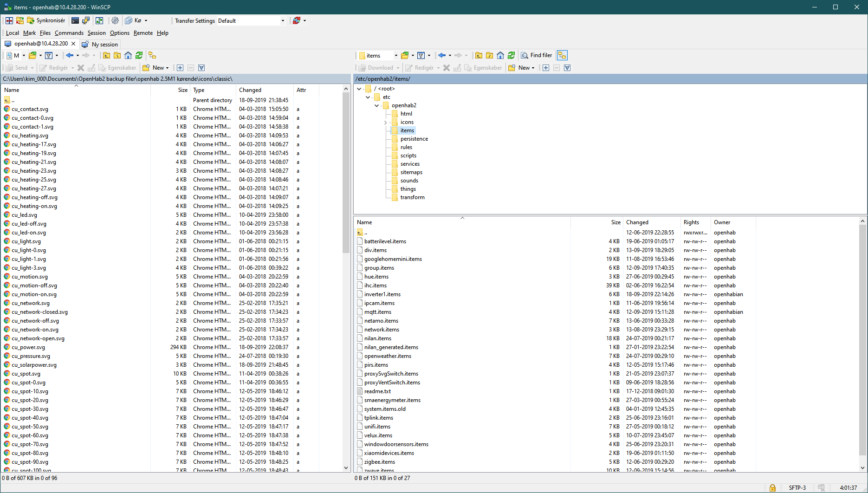
Task: Collapse the openhab2 tree folder
Action: pos(376,105)
